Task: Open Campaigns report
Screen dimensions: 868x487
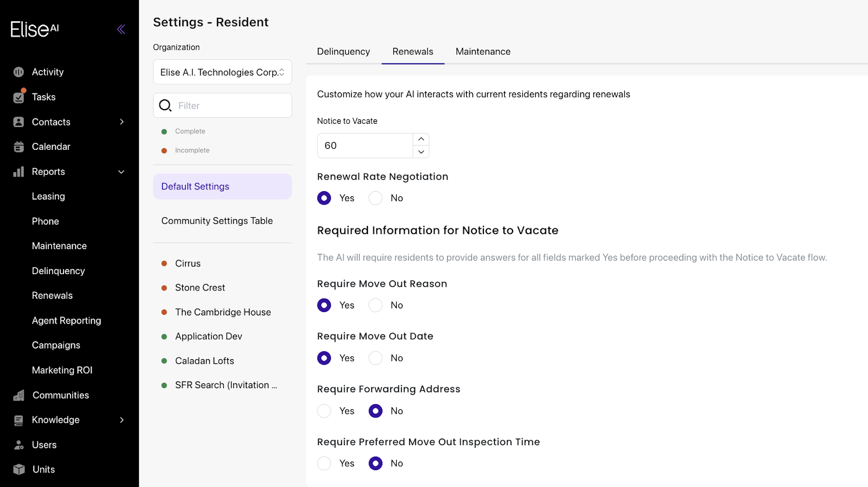Action: click(x=56, y=345)
